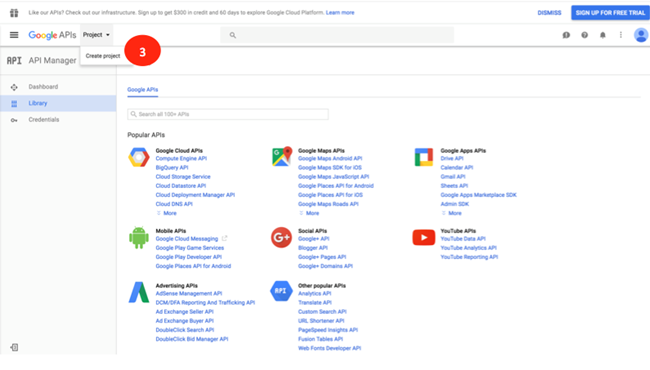Expand More under Google Maps APIs

(x=309, y=213)
